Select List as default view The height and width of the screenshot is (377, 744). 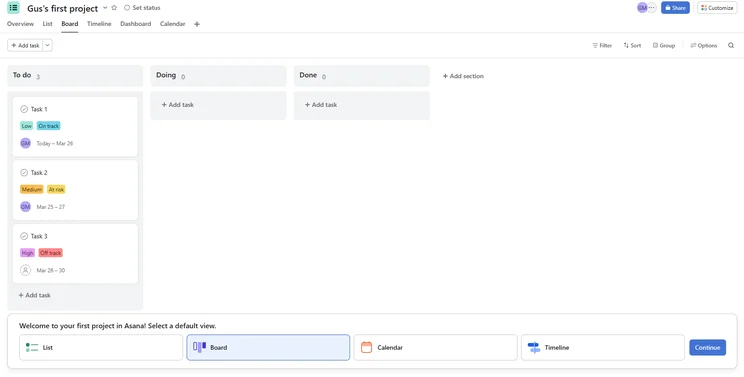click(x=101, y=348)
